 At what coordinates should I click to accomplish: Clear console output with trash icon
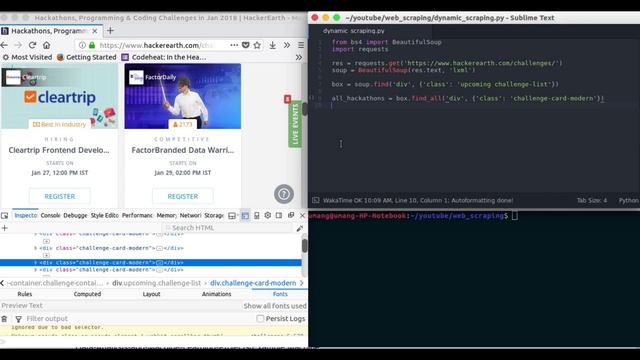coord(4,319)
